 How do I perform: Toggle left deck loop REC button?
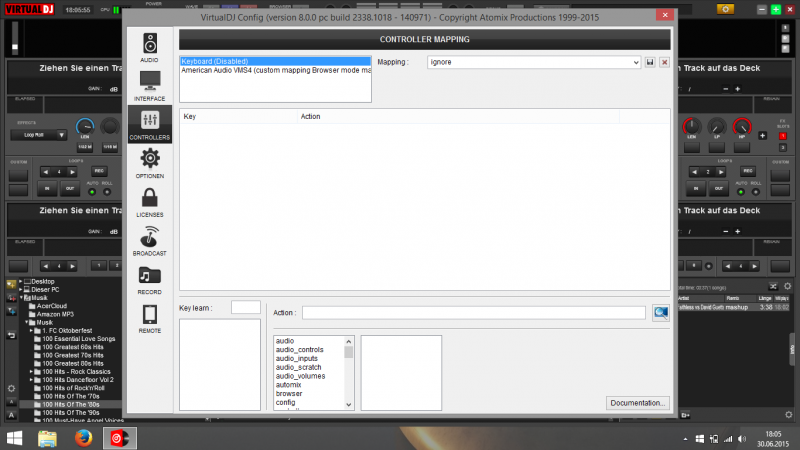(x=99, y=171)
